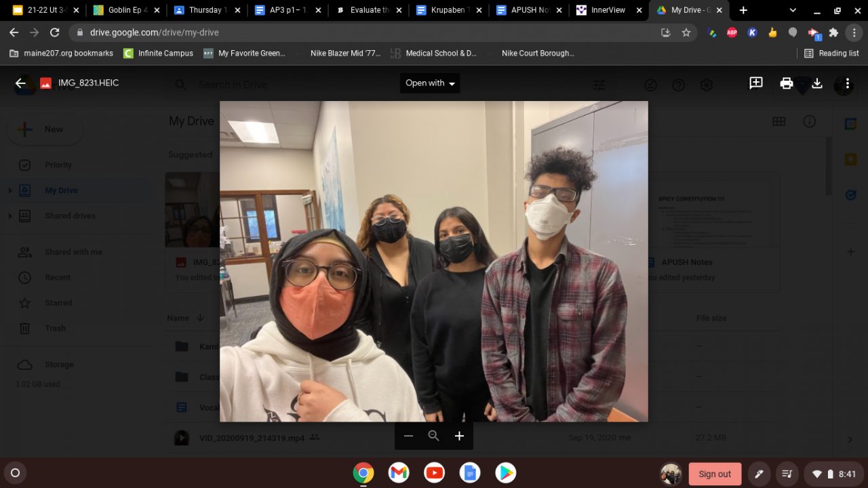Reset zoom using the magnifier icon
The width and height of the screenshot is (868, 488).
(434, 436)
